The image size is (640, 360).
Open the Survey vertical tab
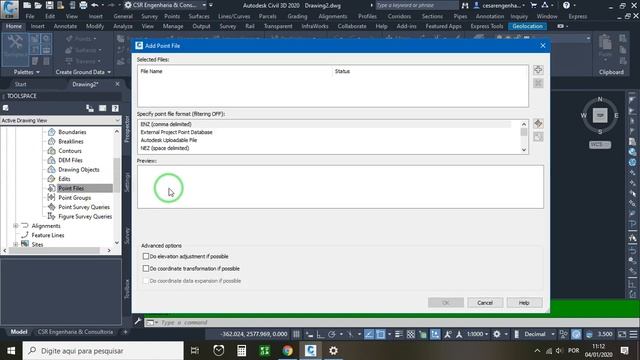127,236
